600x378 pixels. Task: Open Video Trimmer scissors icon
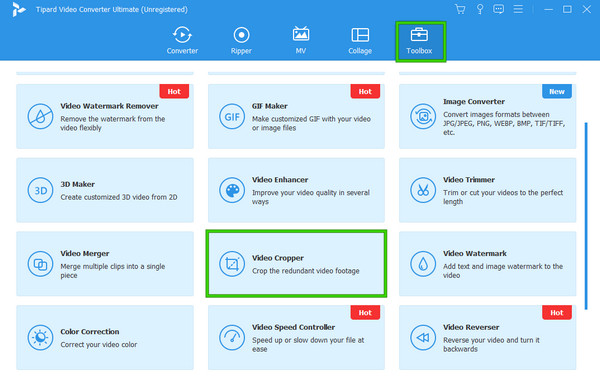(423, 190)
